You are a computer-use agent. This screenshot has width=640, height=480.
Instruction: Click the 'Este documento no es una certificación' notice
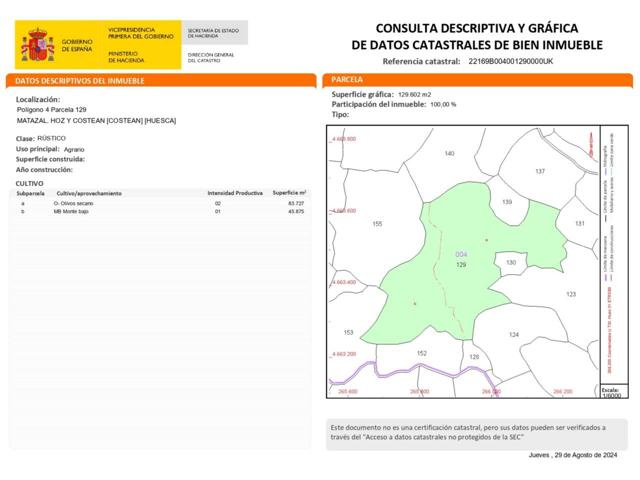(x=476, y=433)
